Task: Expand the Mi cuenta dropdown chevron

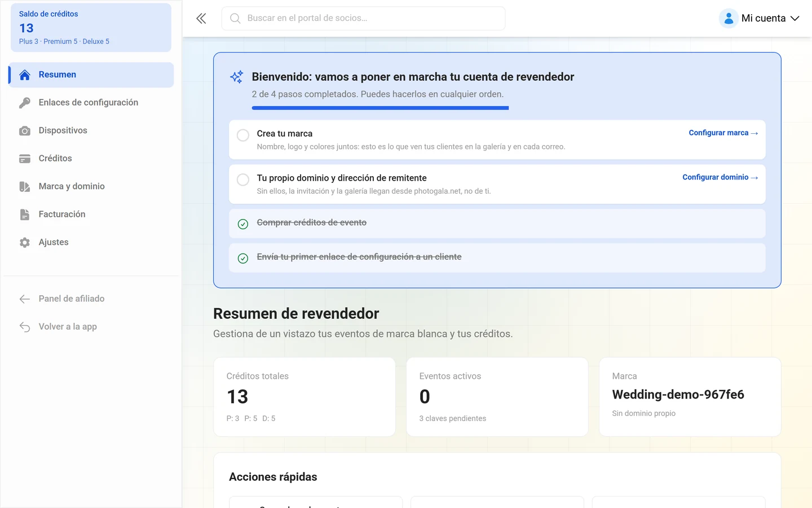Action: pyautogui.click(x=795, y=19)
